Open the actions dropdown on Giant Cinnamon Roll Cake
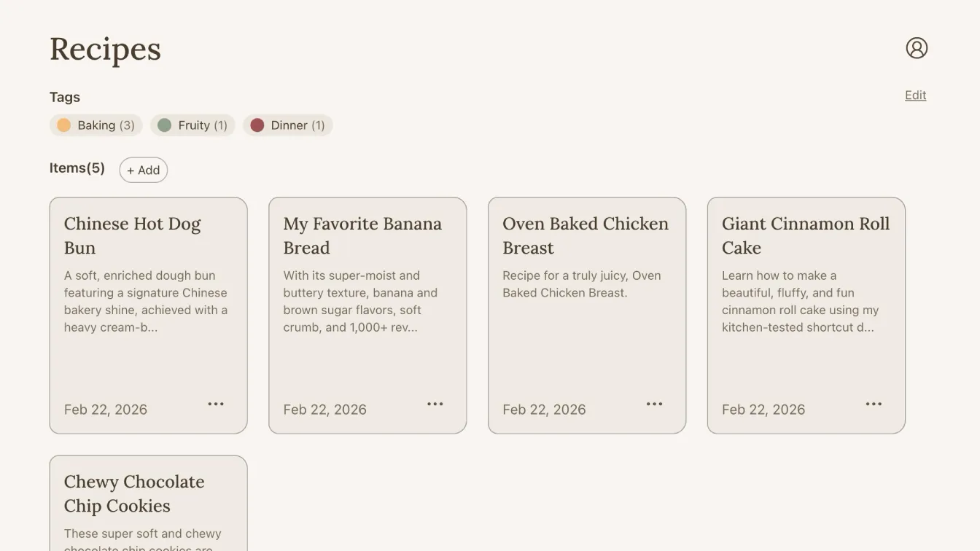 click(x=874, y=404)
